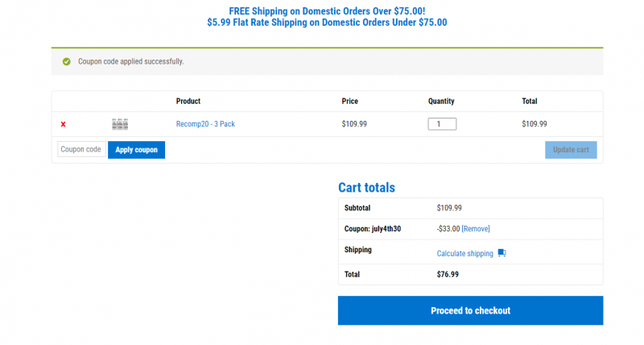Click the Total column header in product table
The image size is (644, 345).
tap(530, 101)
